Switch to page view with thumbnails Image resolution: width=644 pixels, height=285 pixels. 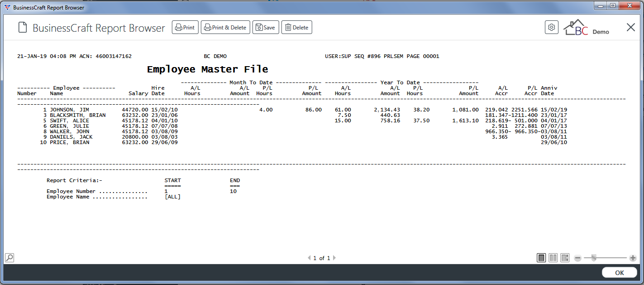tap(565, 258)
